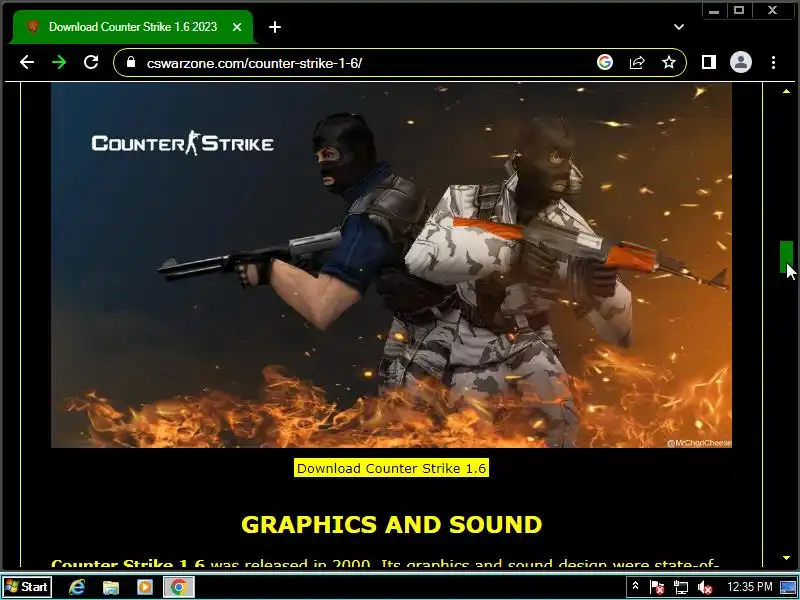Open Chrome three-dot menu
This screenshot has height=600, width=800.
tap(773, 62)
